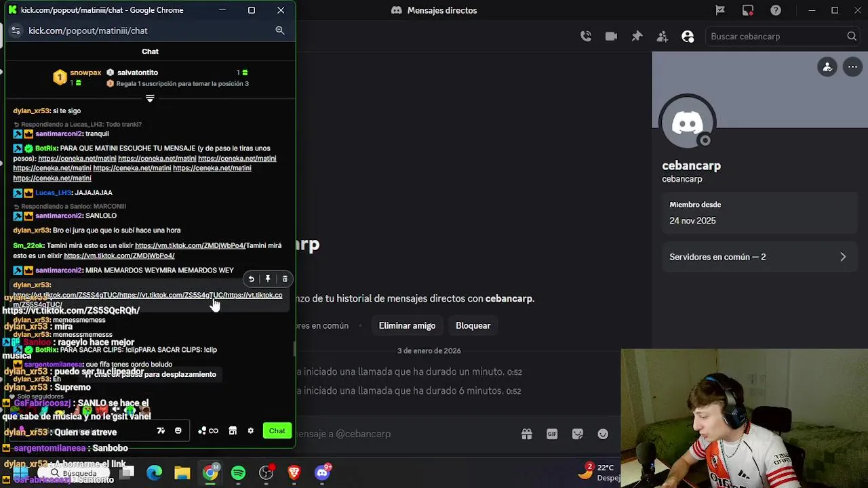Click the 7TV emote icon in Kick chat

pyautogui.click(x=161, y=431)
